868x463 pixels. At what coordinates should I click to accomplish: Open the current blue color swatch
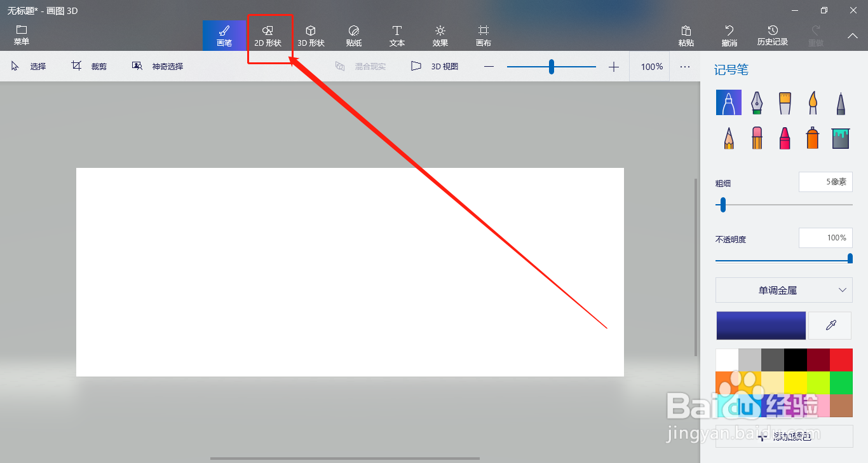pos(761,326)
